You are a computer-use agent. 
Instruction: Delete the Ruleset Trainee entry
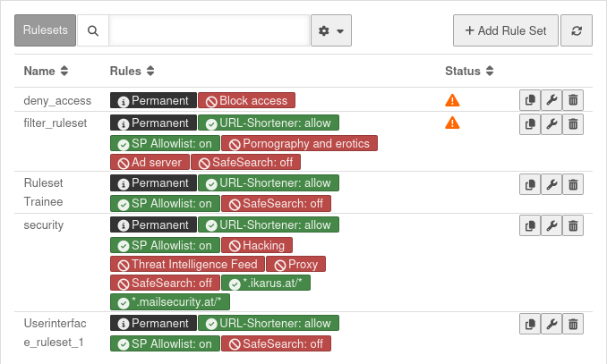point(574,184)
